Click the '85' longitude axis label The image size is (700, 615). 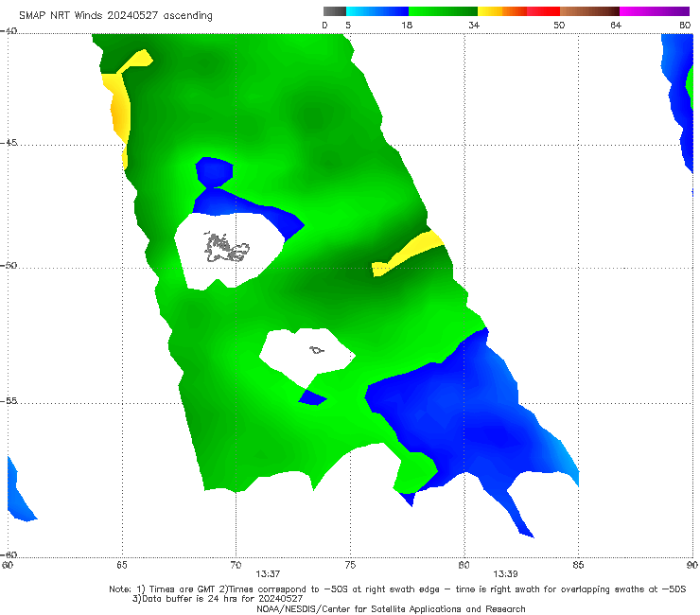coord(578,565)
